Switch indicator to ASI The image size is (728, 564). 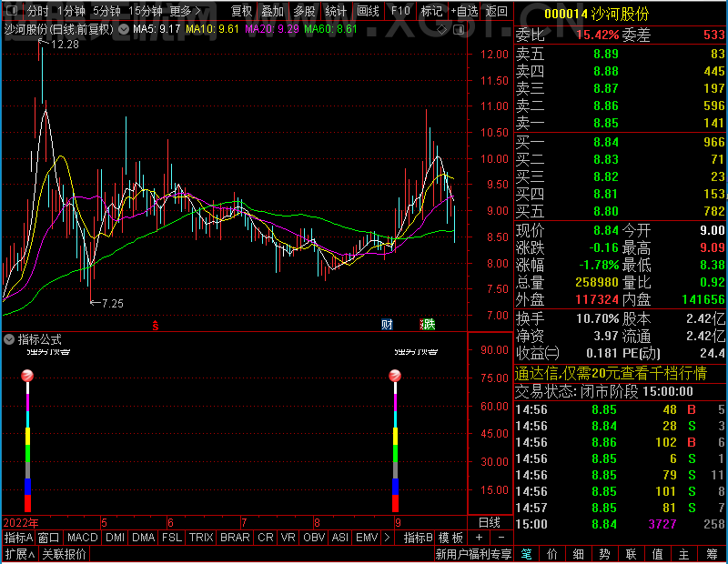[x=339, y=538]
